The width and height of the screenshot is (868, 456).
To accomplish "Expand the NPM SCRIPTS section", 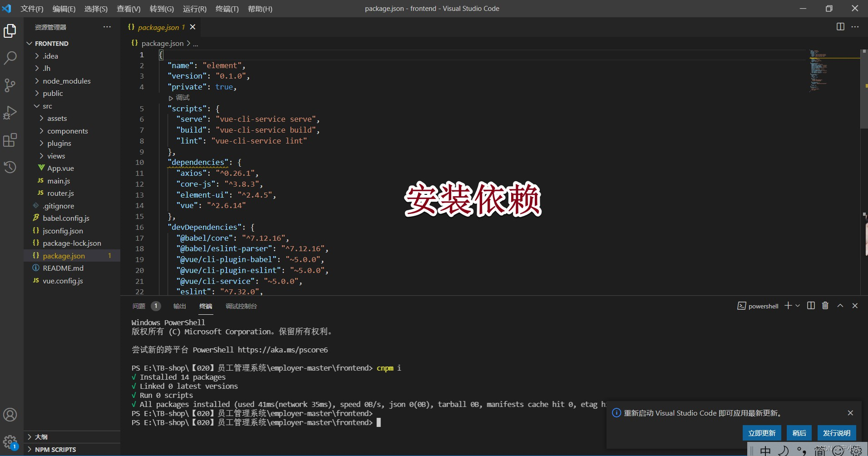I will pos(72,449).
